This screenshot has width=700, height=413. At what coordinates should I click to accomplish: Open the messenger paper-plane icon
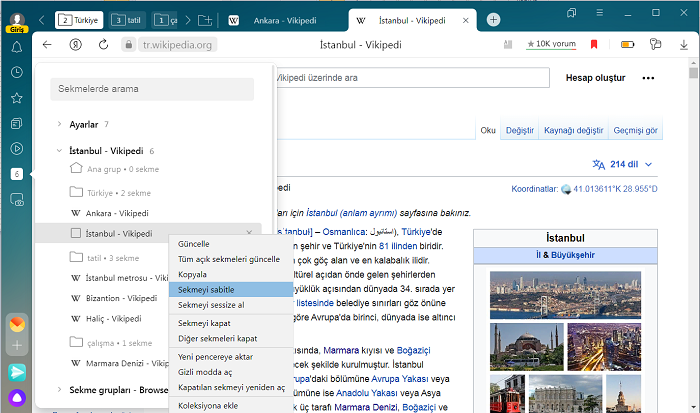[x=17, y=372]
